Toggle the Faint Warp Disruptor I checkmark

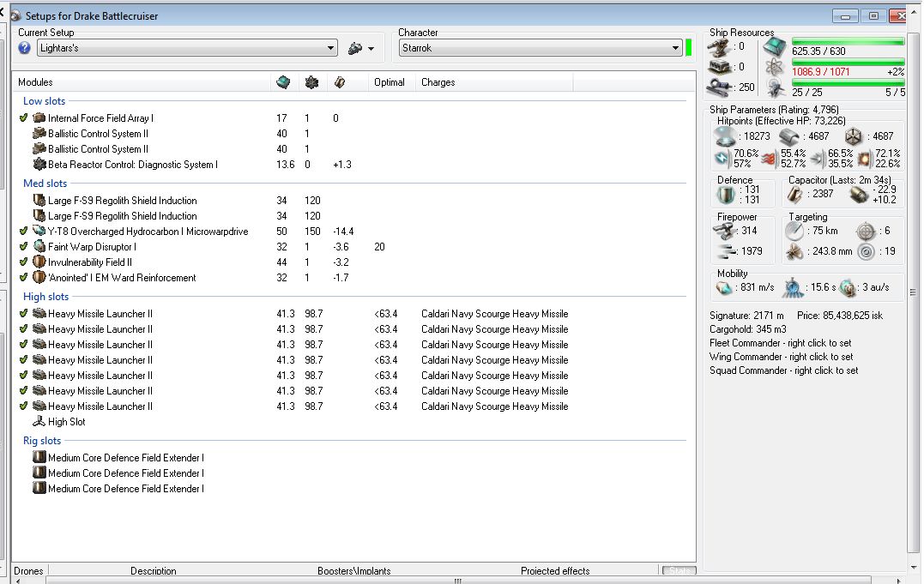tap(23, 246)
